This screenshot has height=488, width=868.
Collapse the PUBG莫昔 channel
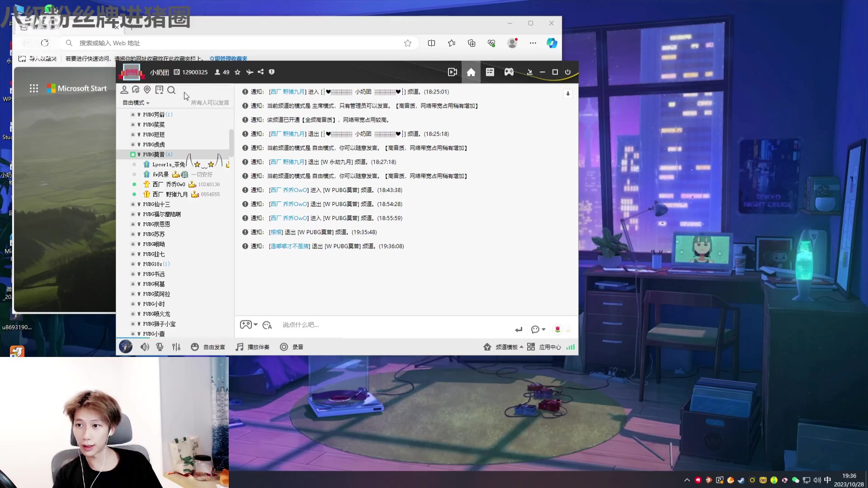coord(133,155)
